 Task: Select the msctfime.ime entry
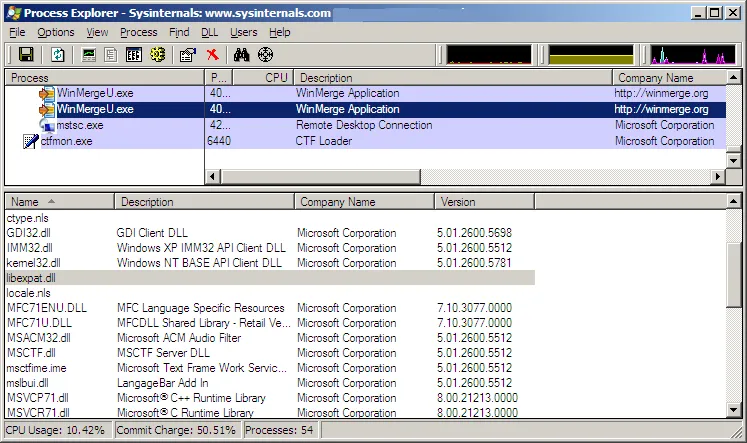pyautogui.click(x=37, y=368)
